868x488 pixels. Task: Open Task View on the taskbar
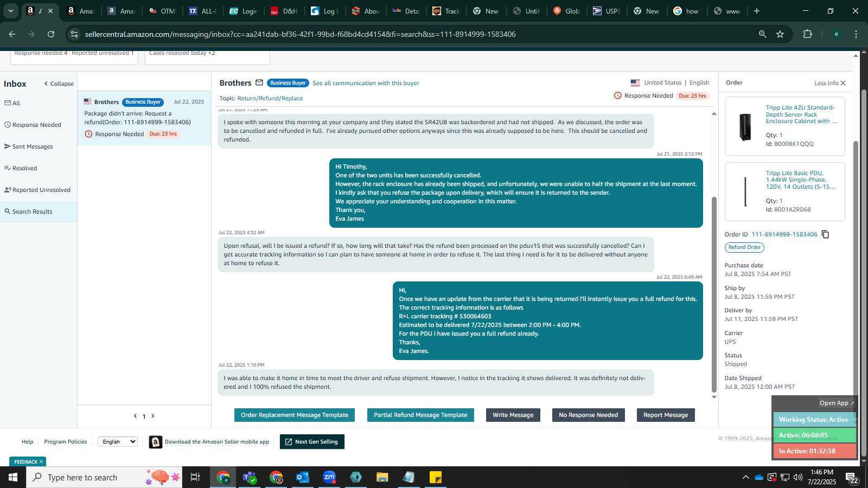195,477
